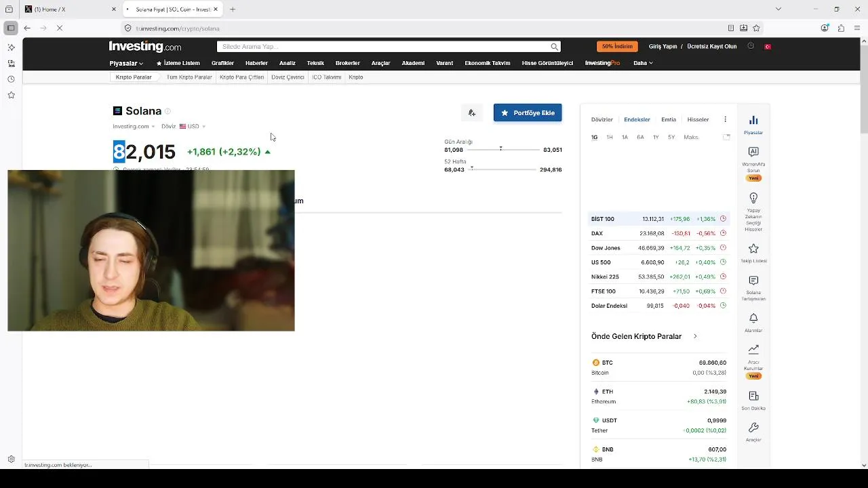This screenshot has width=868, height=488.
Task: Select the Emtia tab in markets widget
Action: click(x=669, y=119)
